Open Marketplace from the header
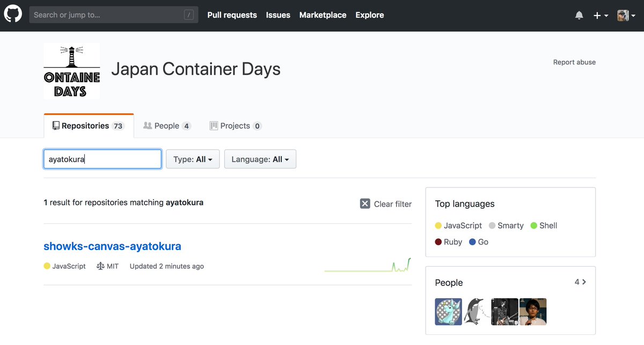 pos(323,15)
